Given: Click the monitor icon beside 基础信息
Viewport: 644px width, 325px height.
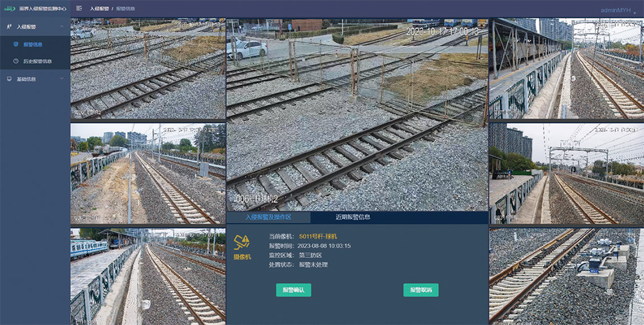Looking at the screenshot, I should tap(9, 79).
